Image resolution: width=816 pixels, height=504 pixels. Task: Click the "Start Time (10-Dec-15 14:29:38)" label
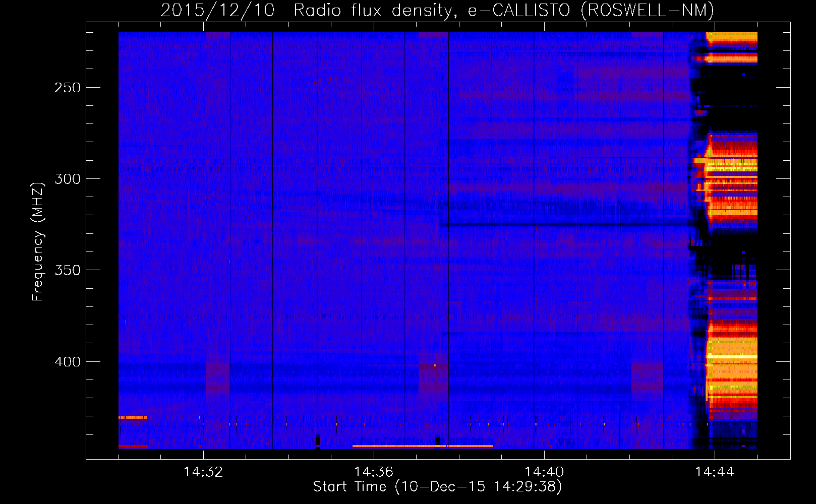pos(437,487)
